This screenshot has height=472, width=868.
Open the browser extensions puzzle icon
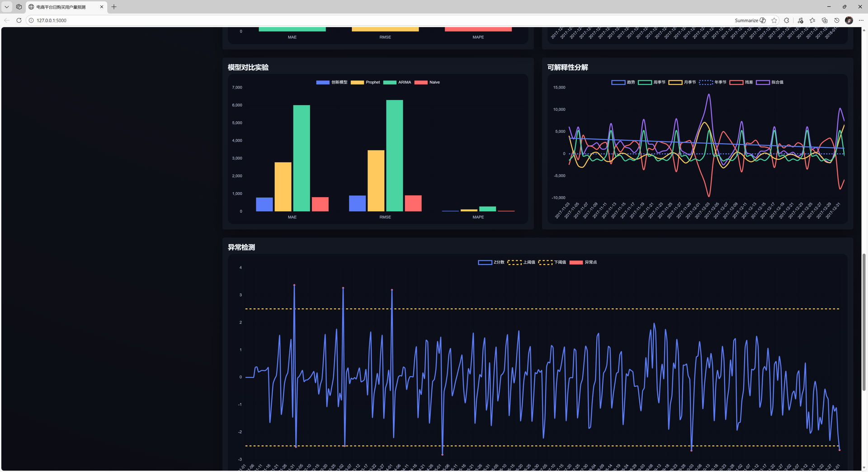(787, 20)
